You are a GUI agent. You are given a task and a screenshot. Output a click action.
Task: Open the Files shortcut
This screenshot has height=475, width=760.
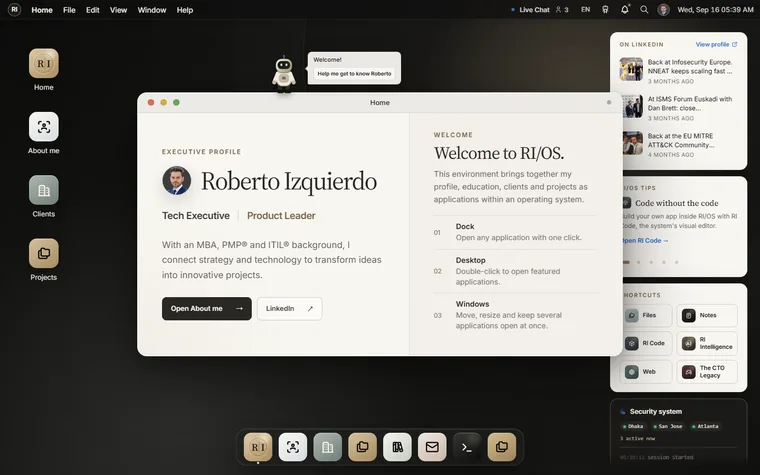(x=646, y=316)
